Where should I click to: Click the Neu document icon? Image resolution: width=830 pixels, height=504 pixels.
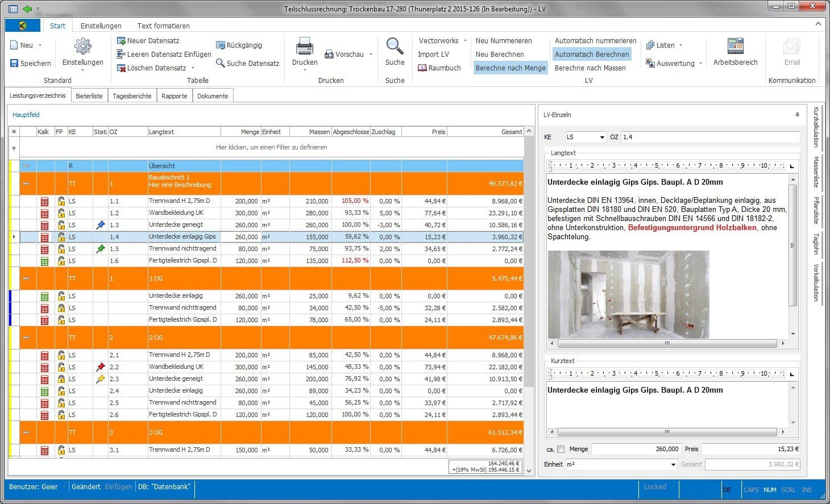click(14, 45)
